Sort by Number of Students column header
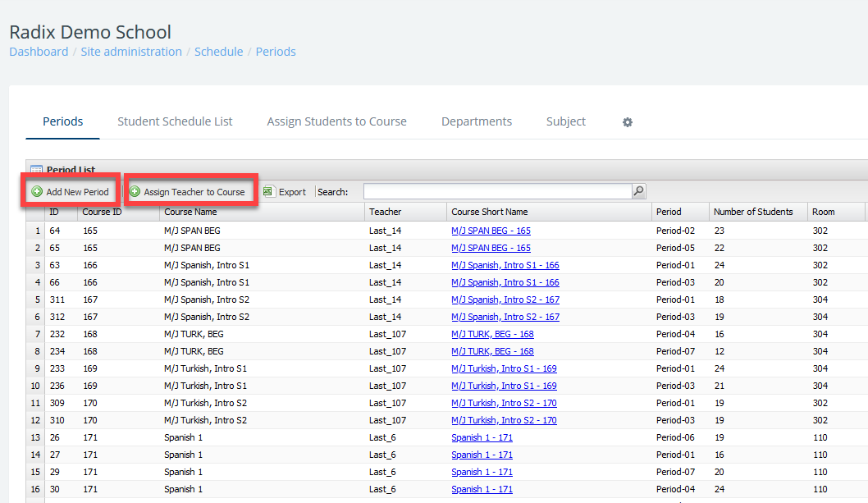The height and width of the screenshot is (503, 868). point(753,212)
